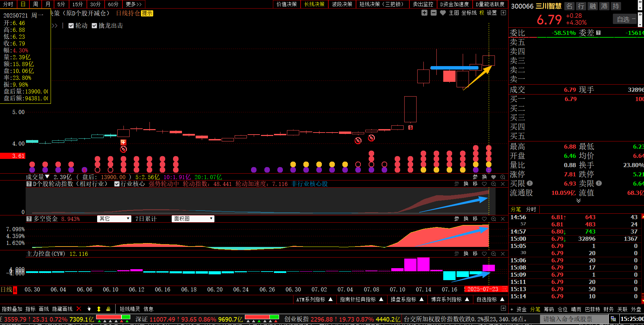The width and height of the screenshot is (644, 325).
Task: Click heart icon in 成交量 panel header
Action: coord(494,177)
